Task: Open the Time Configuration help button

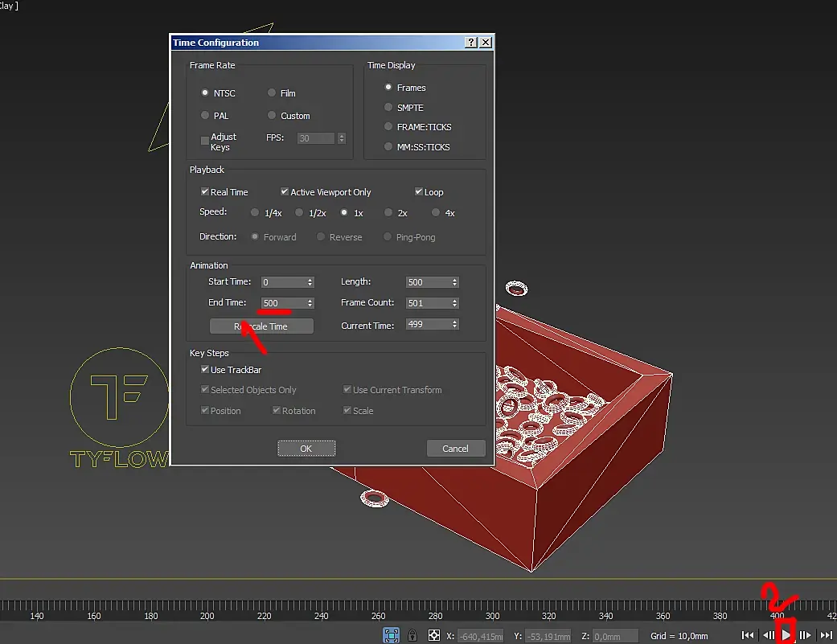Action: point(471,42)
